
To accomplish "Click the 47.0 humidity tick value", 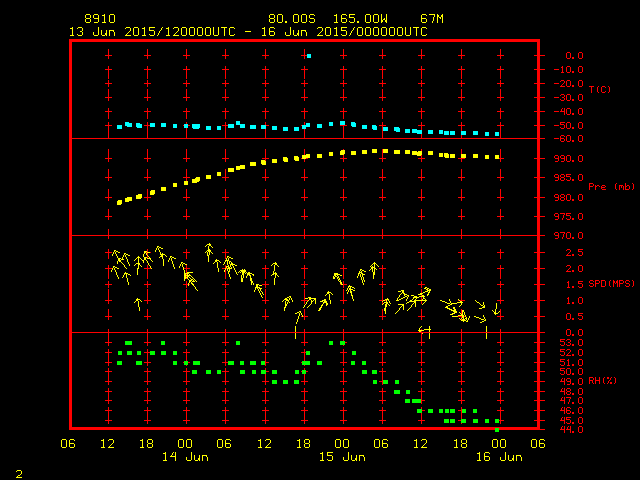I will tap(571, 401).
